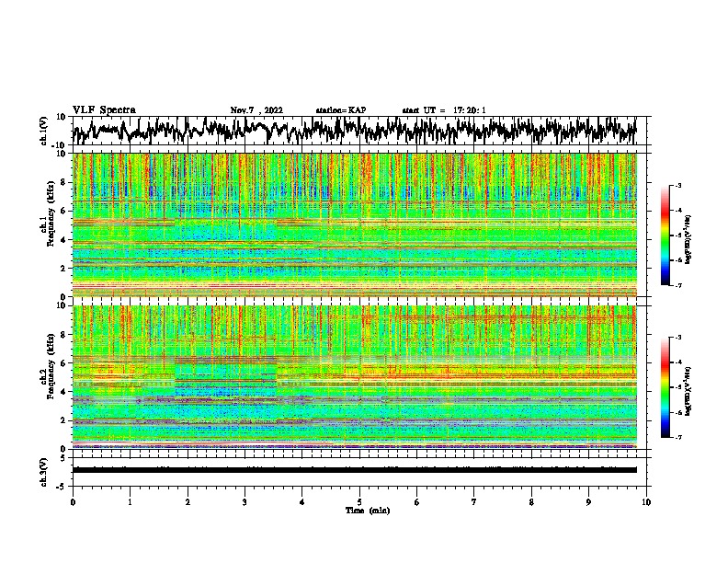Click the "4" kHz tick of ch.2 spectrogram
Viewport: 728px width, 563px height.
(65, 392)
